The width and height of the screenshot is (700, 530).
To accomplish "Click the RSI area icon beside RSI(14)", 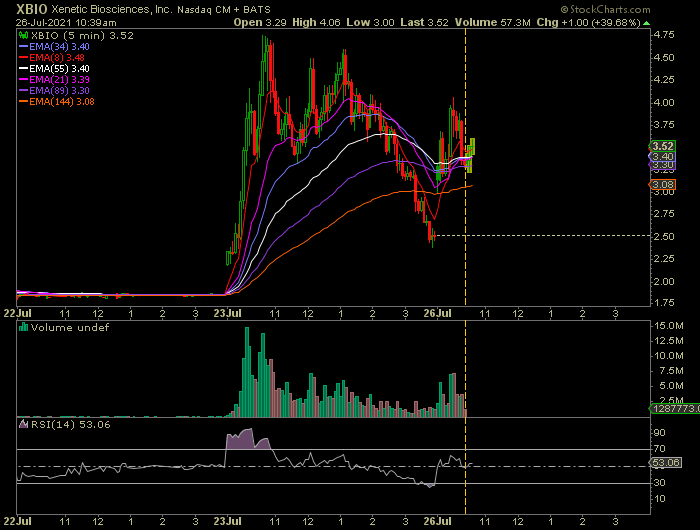I will pyautogui.click(x=23, y=424).
